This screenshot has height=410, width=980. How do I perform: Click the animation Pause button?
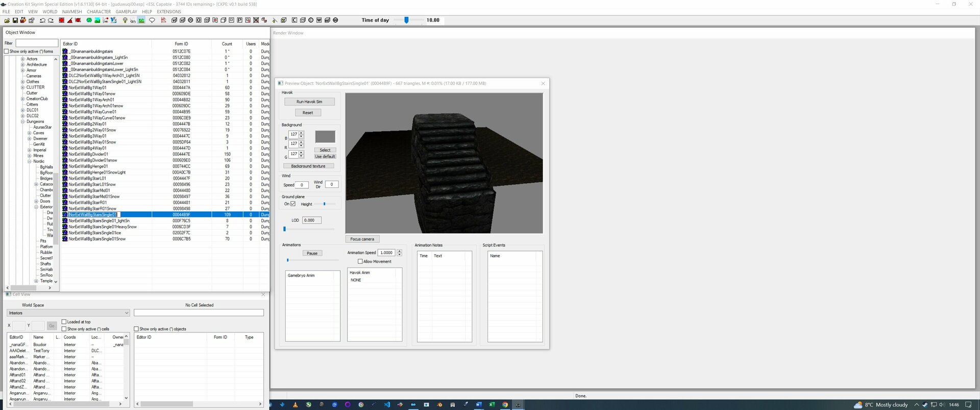click(312, 253)
